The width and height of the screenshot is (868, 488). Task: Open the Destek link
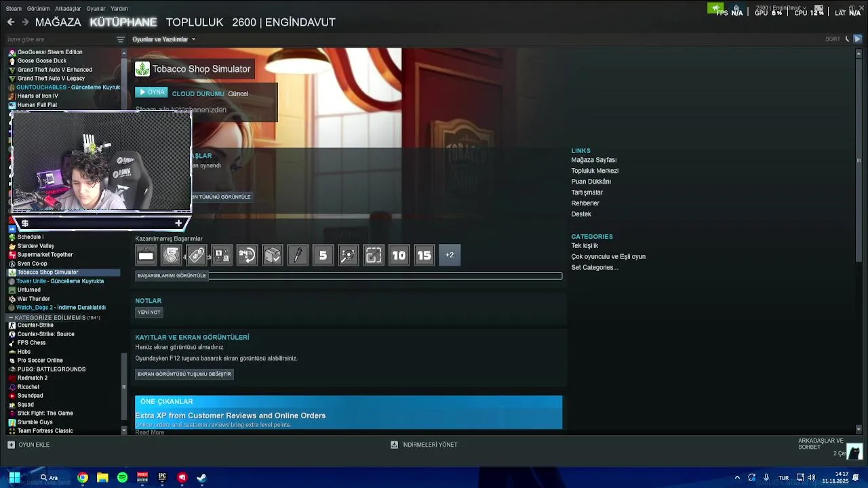[581, 214]
